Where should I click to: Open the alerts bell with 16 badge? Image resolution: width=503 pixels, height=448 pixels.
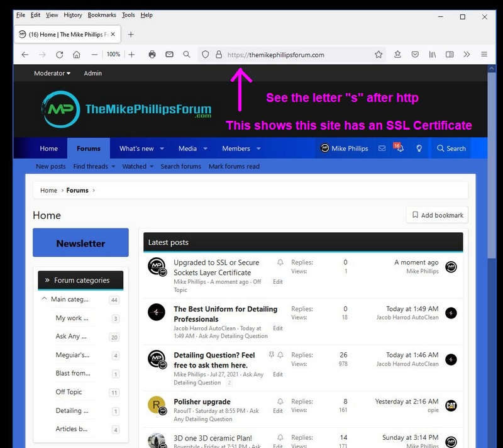coord(399,148)
